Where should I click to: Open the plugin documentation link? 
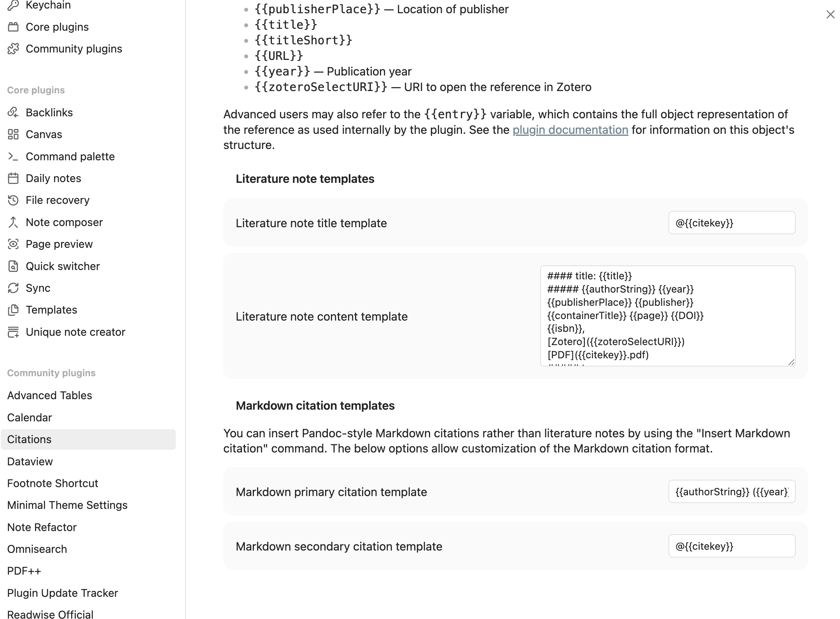(x=570, y=130)
